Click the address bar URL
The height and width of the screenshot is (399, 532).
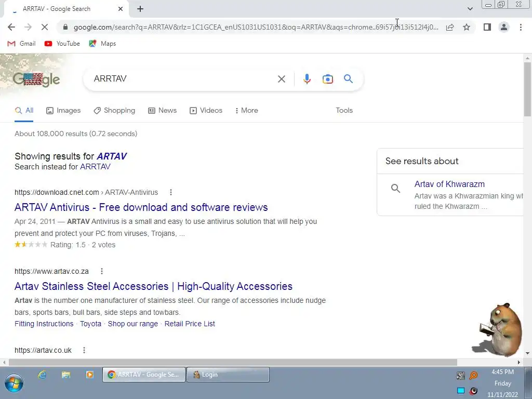pyautogui.click(x=256, y=27)
